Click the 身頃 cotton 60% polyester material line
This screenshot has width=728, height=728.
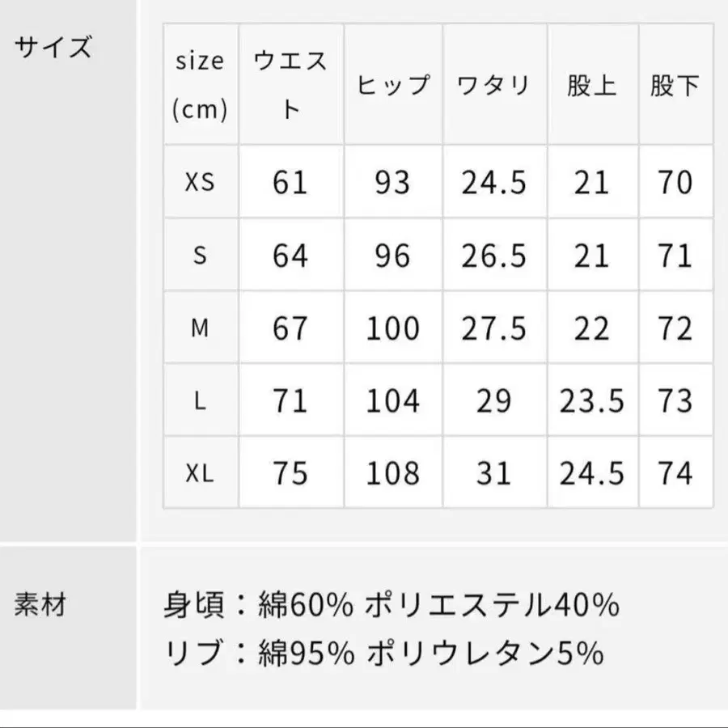click(x=392, y=604)
